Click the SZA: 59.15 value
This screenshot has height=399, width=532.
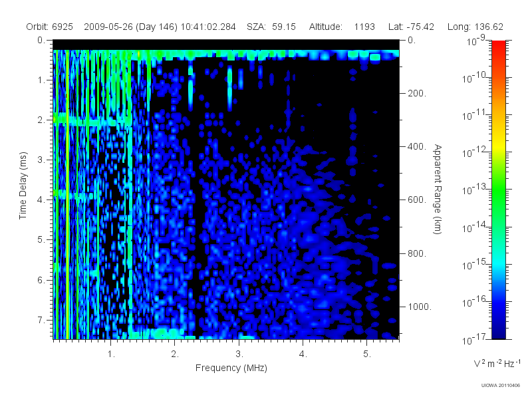pos(271,27)
